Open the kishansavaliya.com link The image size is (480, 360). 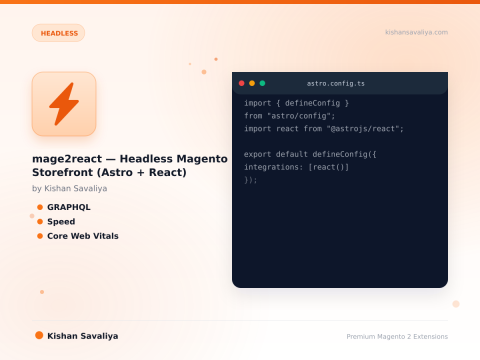(x=416, y=32)
